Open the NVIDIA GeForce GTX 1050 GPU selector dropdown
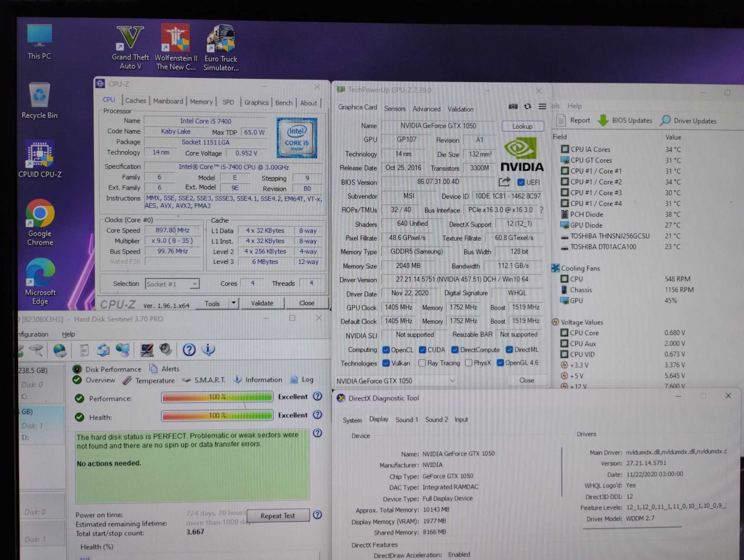This screenshot has width=744, height=560. (396, 381)
